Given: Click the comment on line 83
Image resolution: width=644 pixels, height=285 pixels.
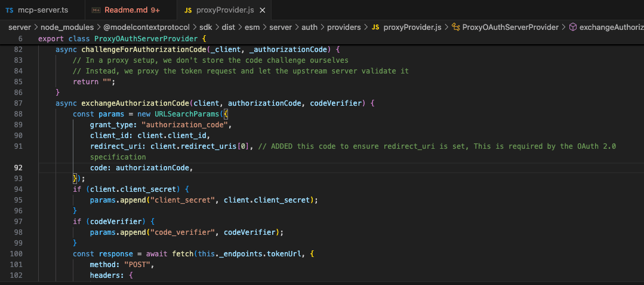Looking at the screenshot, I should pos(211,60).
